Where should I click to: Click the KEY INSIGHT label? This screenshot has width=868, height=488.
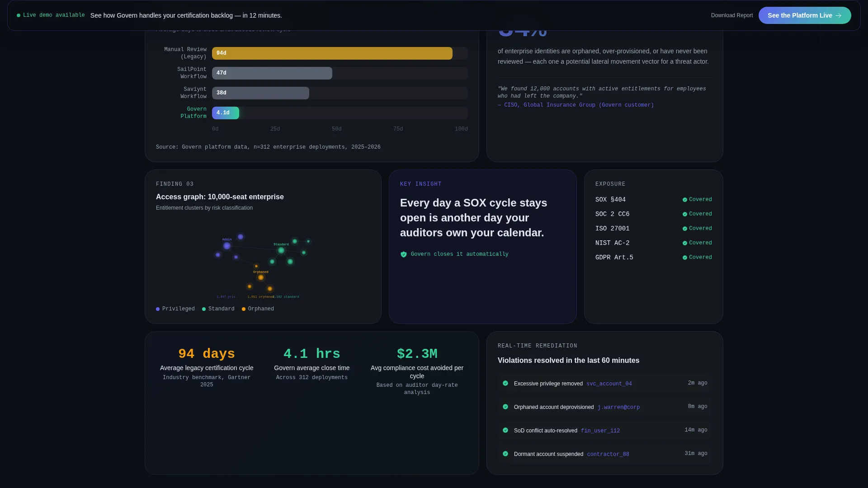pyautogui.click(x=421, y=184)
